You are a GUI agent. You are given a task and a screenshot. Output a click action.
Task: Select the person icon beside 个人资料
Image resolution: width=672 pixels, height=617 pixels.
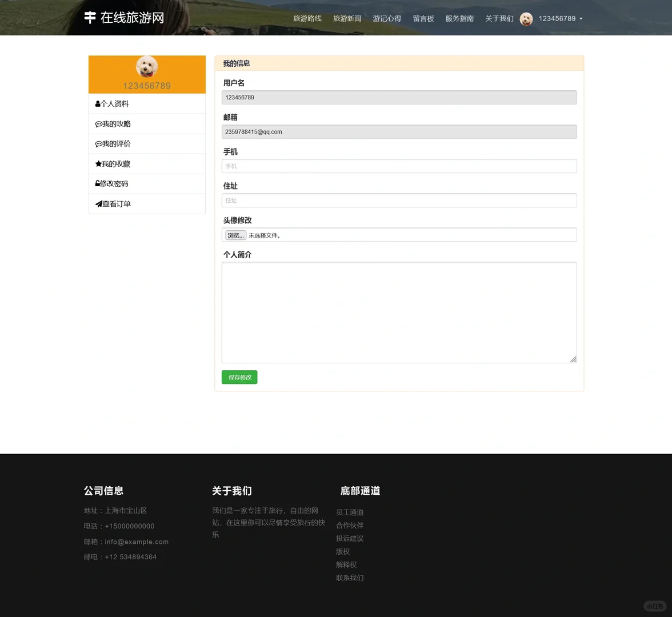98,103
